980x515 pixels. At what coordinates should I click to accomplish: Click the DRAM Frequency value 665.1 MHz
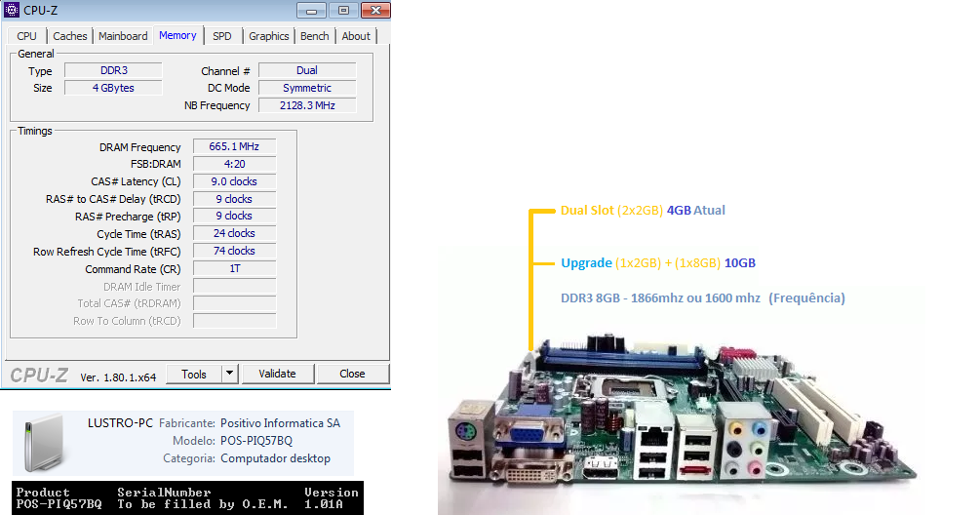(234, 147)
